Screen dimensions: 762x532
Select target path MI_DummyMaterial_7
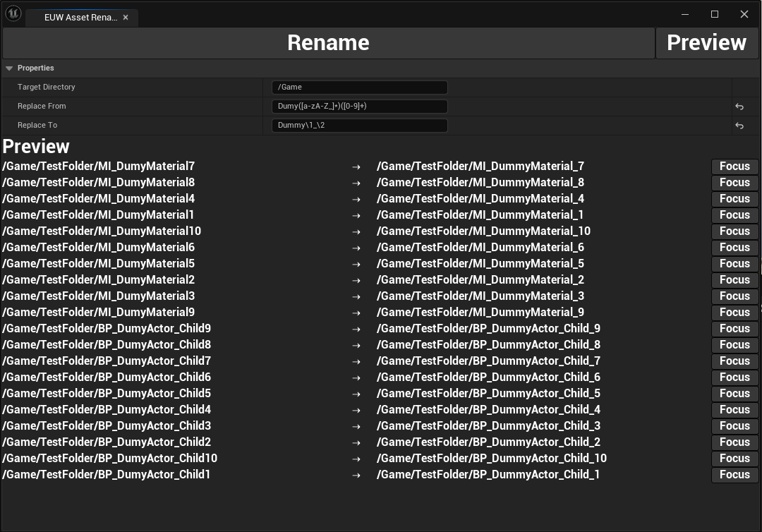(x=480, y=166)
